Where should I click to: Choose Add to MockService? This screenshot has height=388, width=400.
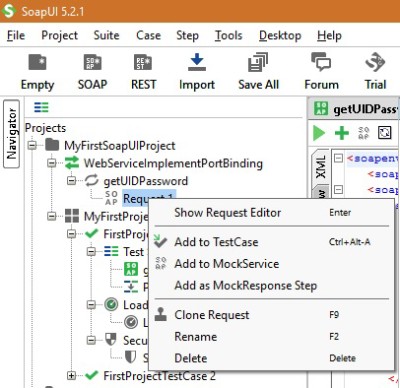271,264
